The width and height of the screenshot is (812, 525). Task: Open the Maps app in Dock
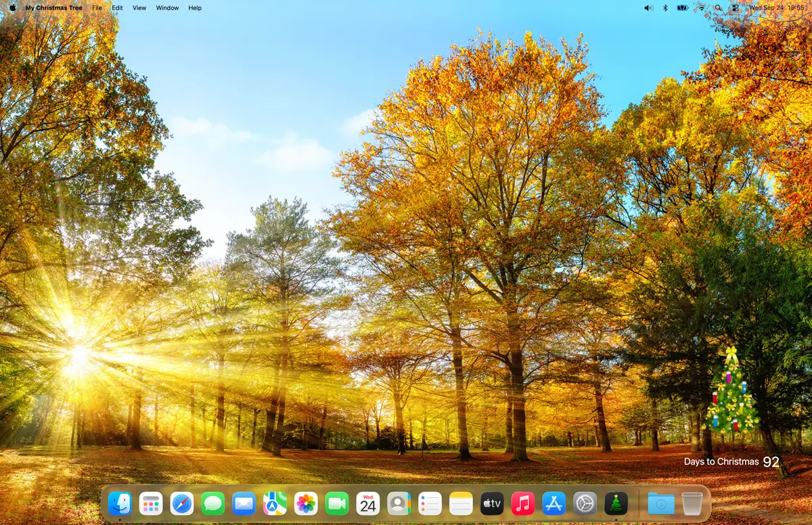pyautogui.click(x=275, y=503)
